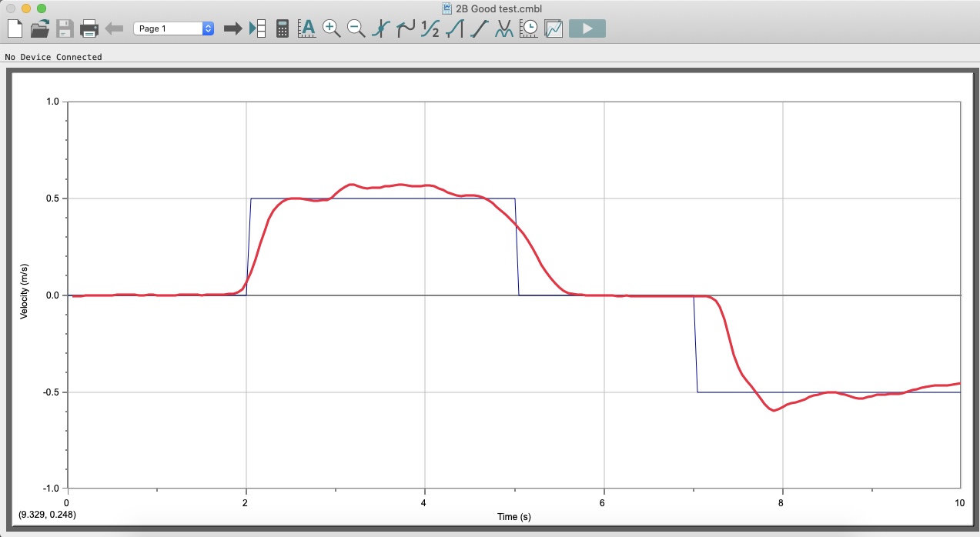Show Statistics with the 1/2 icon
The width and height of the screenshot is (980, 537).
(430, 29)
